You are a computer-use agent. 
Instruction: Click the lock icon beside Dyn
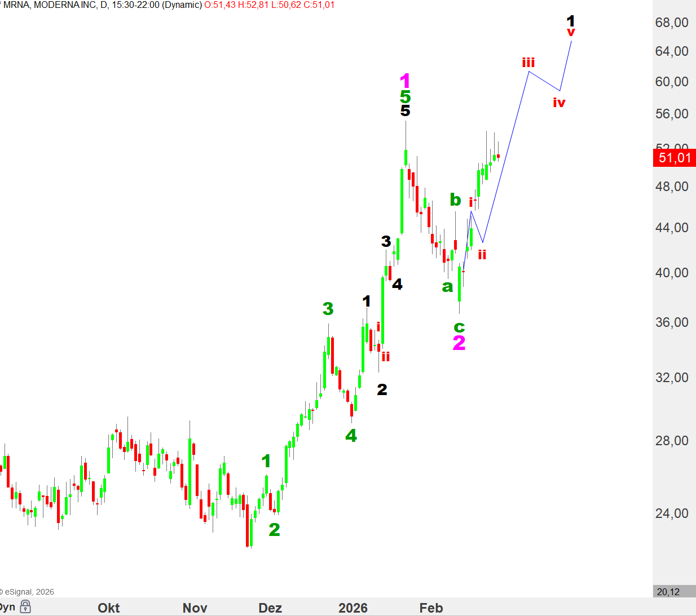[25, 606]
